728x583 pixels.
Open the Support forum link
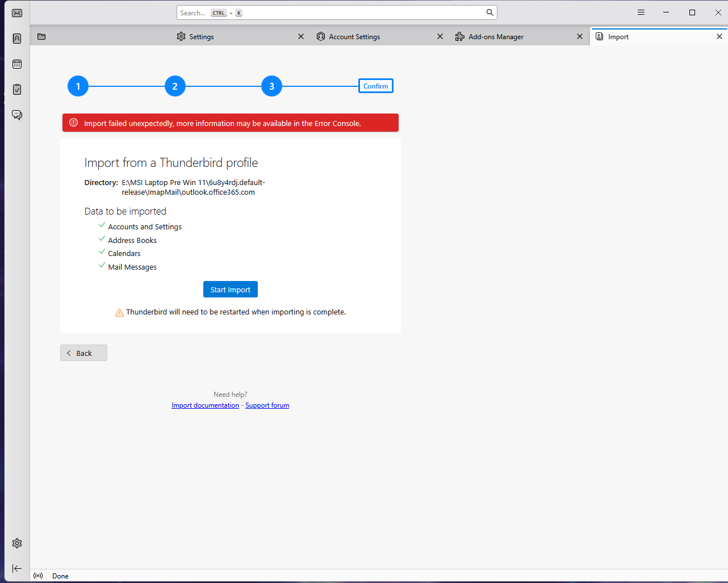(x=267, y=405)
